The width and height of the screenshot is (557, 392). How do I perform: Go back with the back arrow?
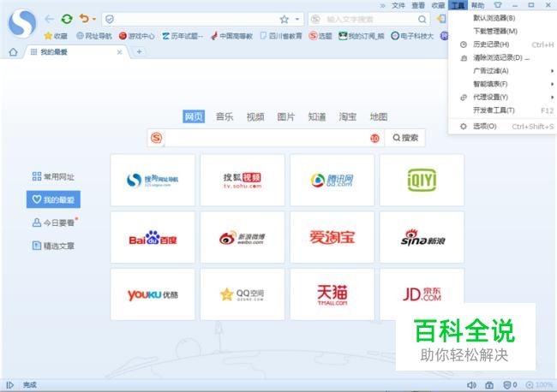50,19
